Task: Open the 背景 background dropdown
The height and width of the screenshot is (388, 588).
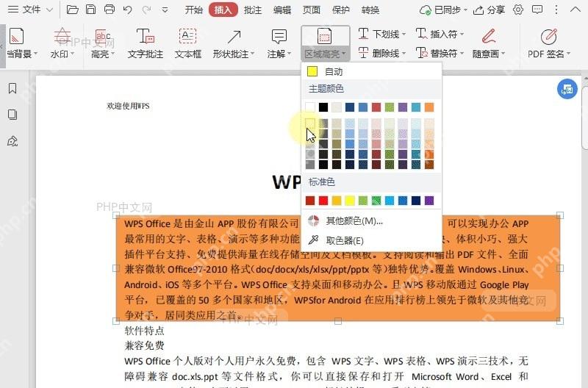Action: click(x=21, y=44)
